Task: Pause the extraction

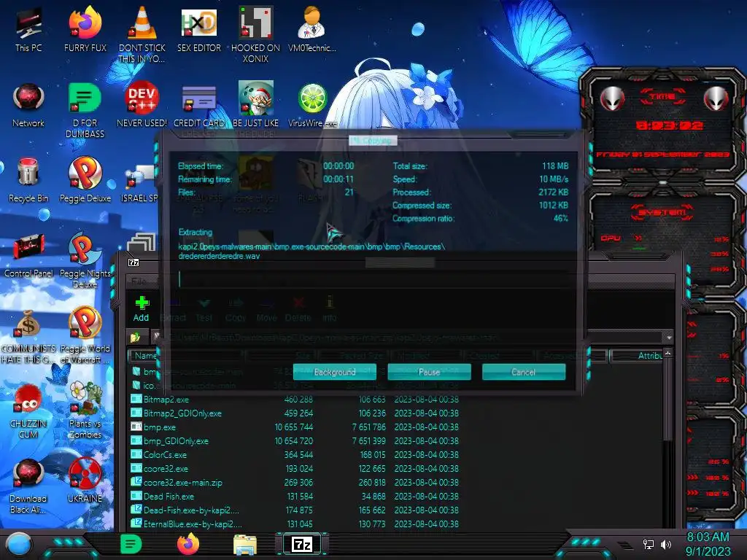Action: pyautogui.click(x=429, y=372)
